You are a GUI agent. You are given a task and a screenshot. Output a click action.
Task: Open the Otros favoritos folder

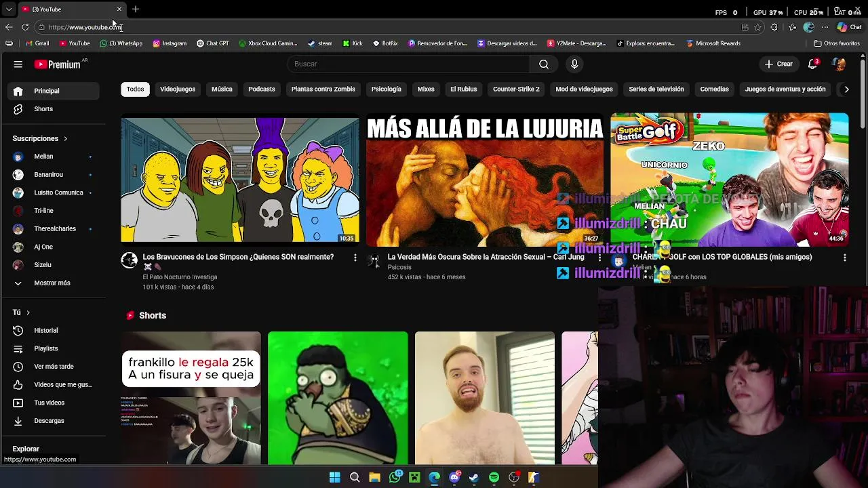[x=837, y=43]
